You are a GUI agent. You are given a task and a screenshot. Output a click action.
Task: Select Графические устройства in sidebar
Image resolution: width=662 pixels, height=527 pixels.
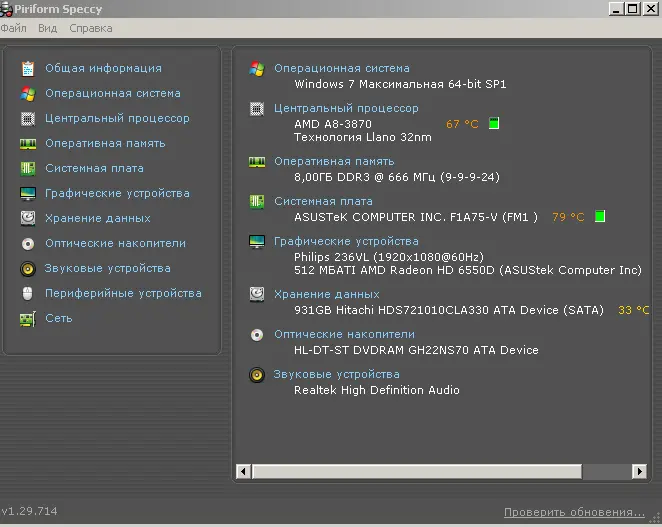pos(117,193)
